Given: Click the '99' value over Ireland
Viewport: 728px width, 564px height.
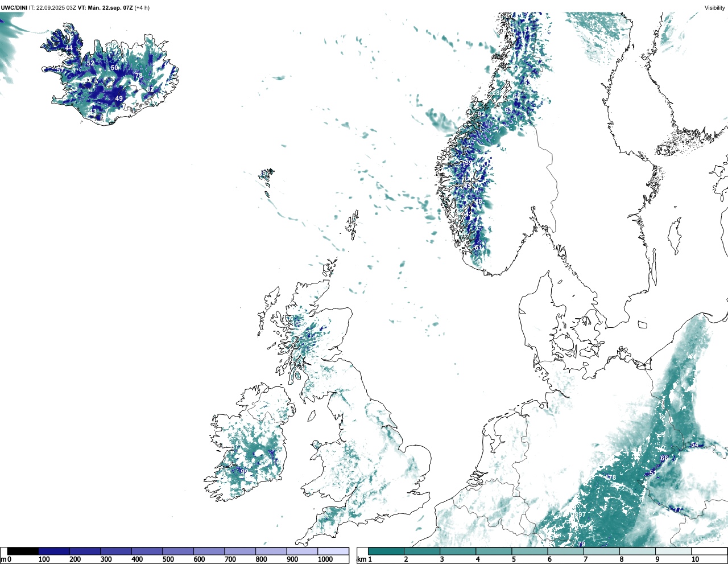Looking at the screenshot, I should [244, 471].
